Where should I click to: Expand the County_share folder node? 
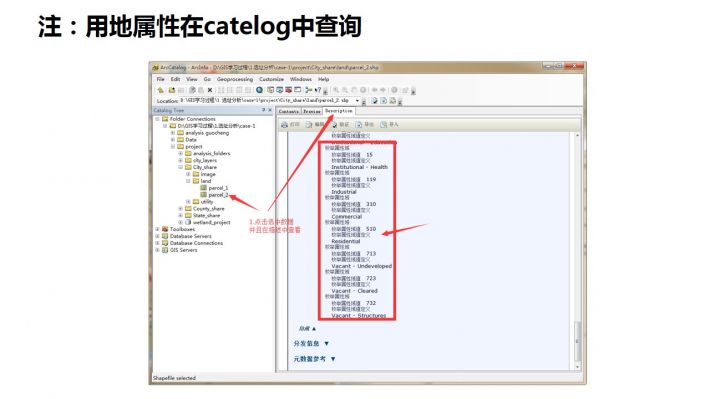click(181, 209)
